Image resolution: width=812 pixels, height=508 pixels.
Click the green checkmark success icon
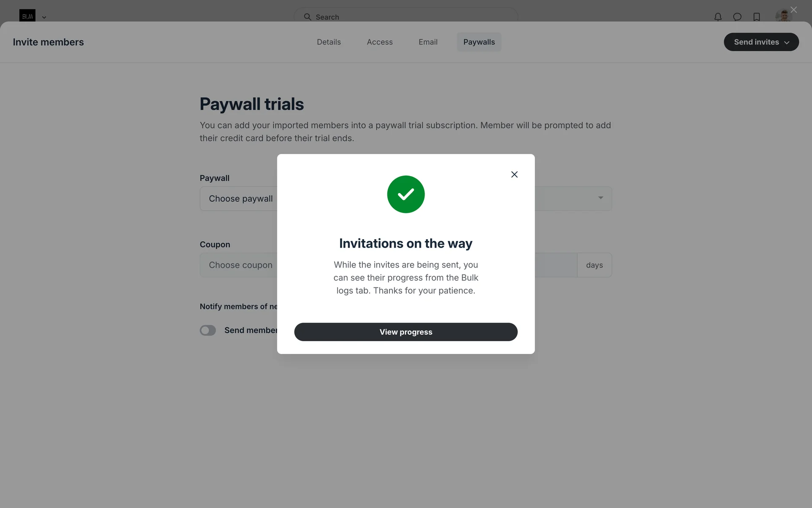point(406,194)
